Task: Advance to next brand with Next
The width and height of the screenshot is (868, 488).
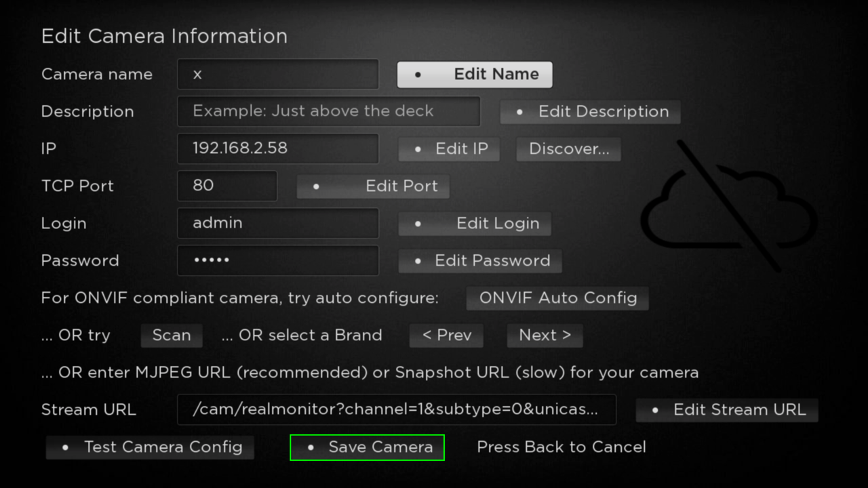Action: tap(545, 335)
